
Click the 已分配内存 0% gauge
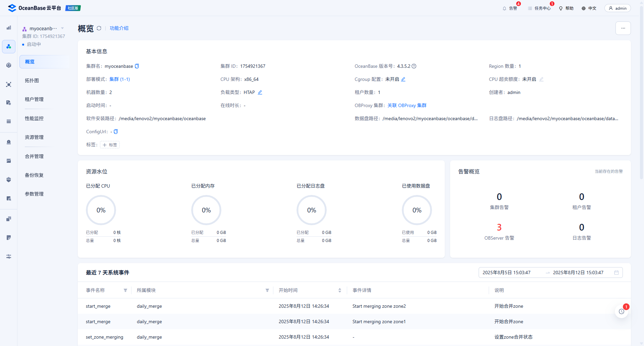coord(206,210)
